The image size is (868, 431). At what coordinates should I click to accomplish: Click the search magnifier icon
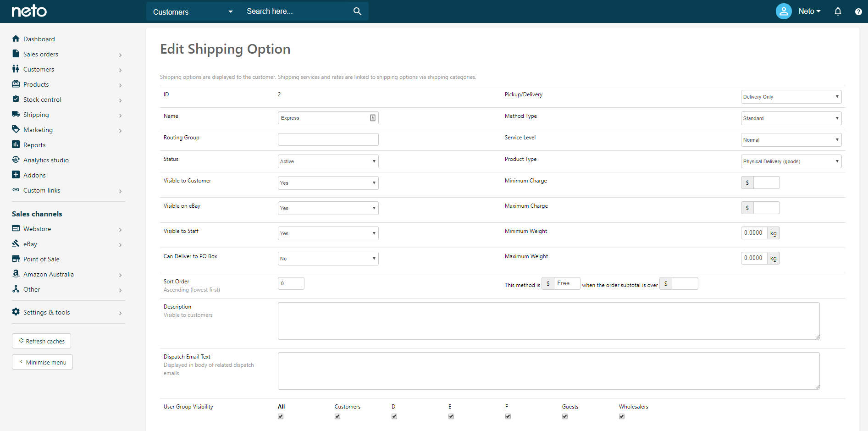pos(357,11)
